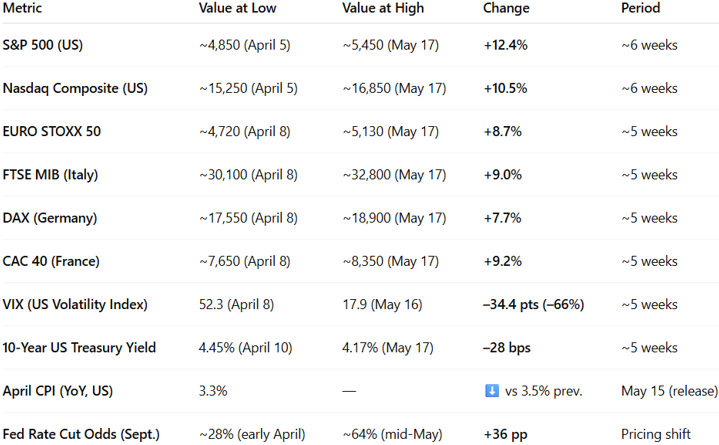Select the Value at High column header
The image size is (719, 445).
pos(383,8)
